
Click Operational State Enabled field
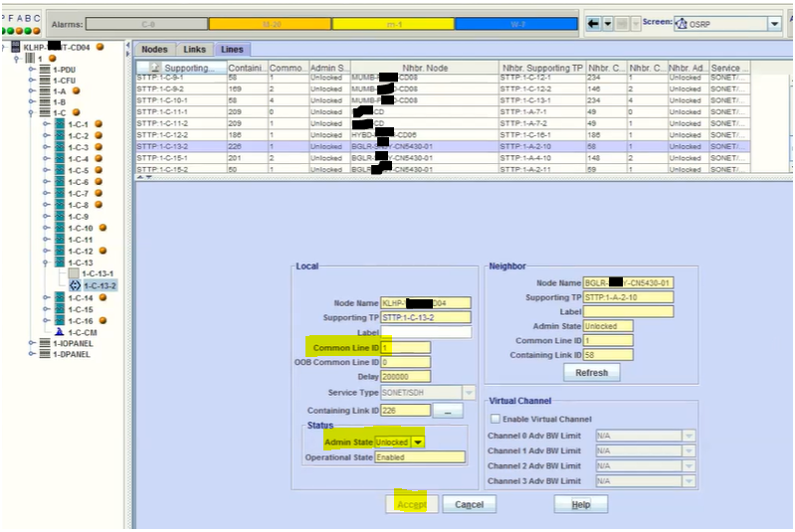[x=420, y=457]
